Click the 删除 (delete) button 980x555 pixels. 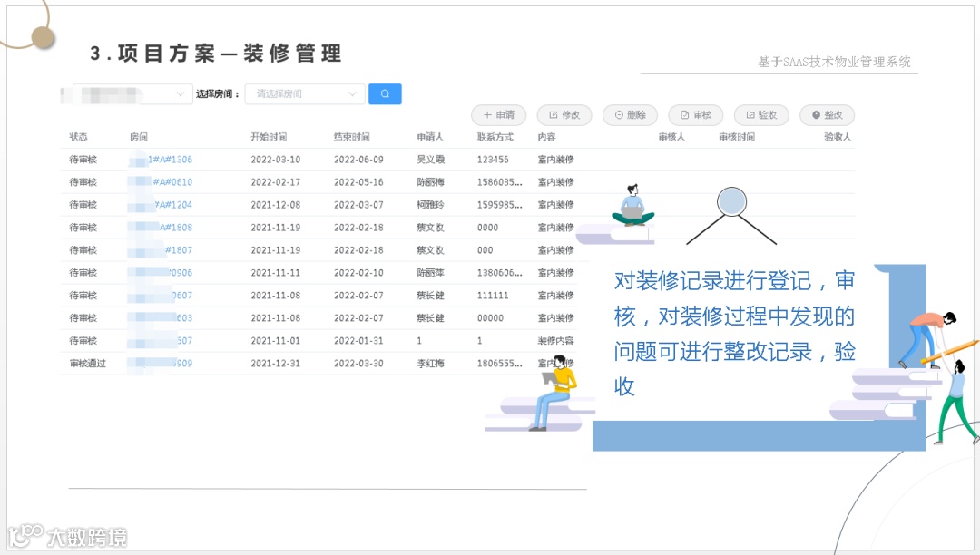pyautogui.click(x=630, y=115)
